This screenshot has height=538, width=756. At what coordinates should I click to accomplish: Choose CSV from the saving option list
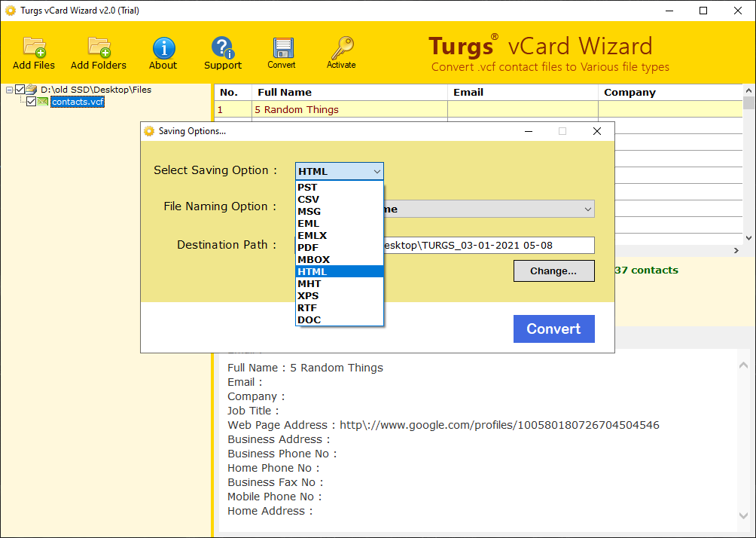(340, 199)
